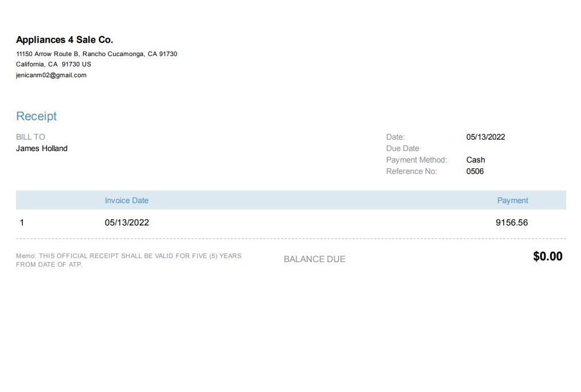Image resolution: width=581 pixels, height=392 pixels.
Task: Click the Date: label
Action: pyautogui.click(x=395, y=137)
